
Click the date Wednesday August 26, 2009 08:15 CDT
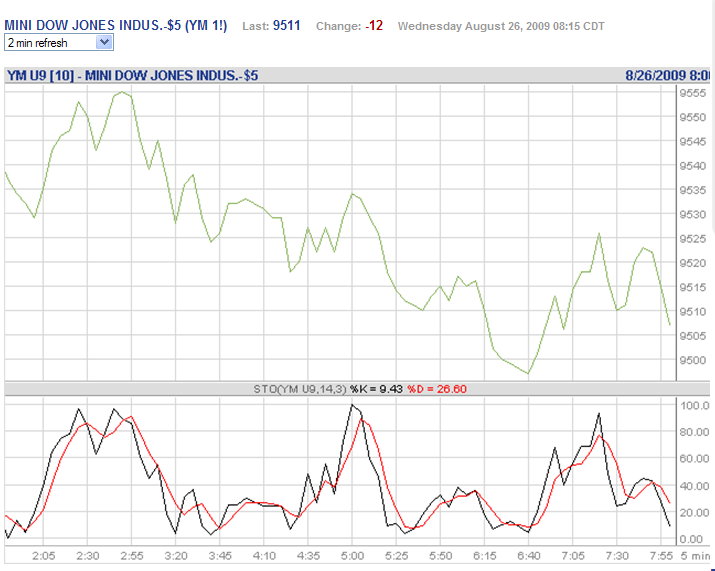coord(501,26)
